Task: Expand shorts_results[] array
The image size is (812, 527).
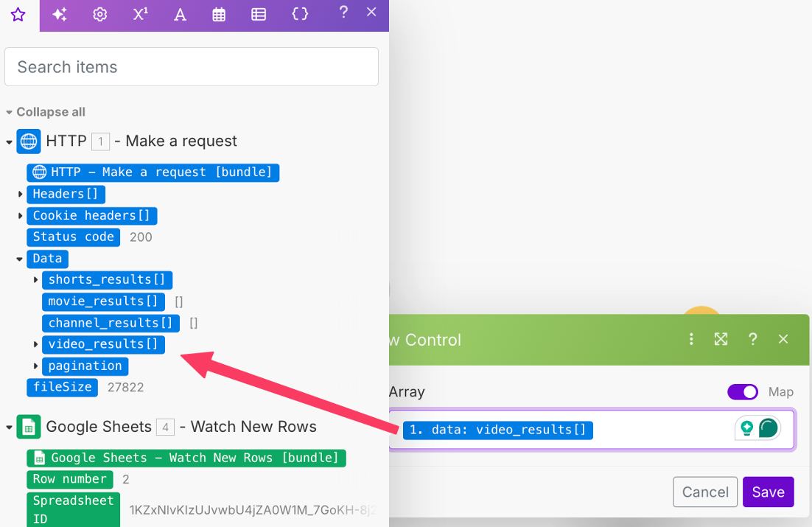Action: coord(35,280)
